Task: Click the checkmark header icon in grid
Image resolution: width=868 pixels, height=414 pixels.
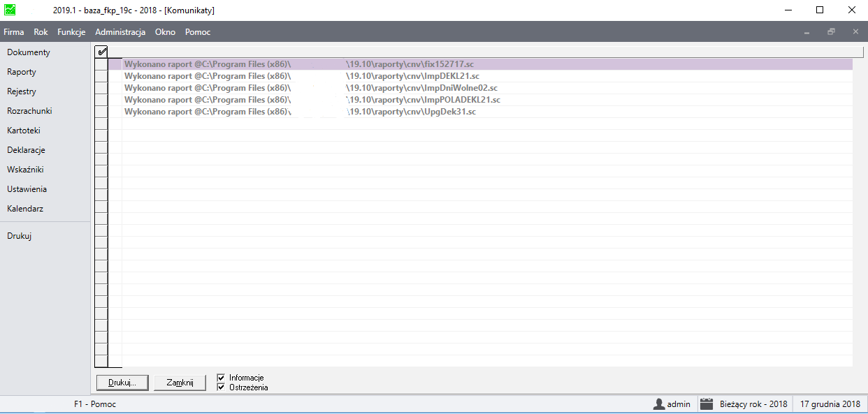Action: pos(101,52)
